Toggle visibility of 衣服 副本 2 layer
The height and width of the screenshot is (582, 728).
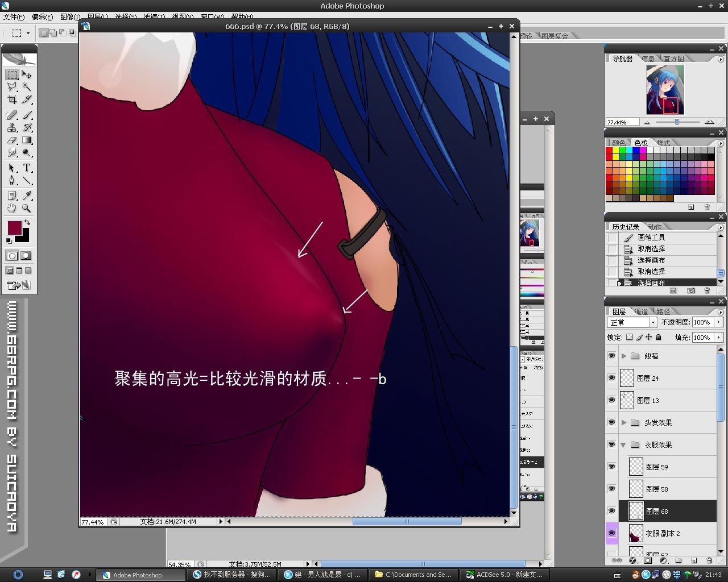click(611, 533)
